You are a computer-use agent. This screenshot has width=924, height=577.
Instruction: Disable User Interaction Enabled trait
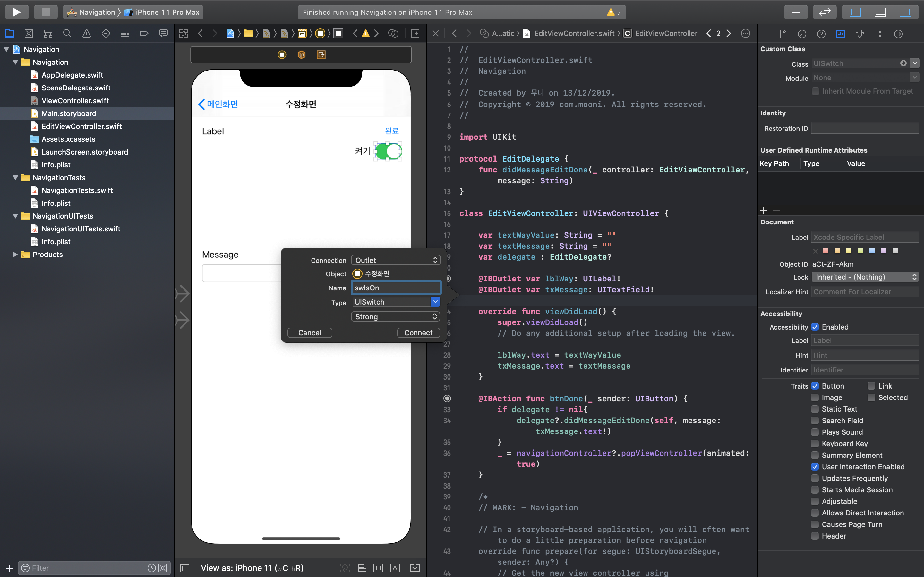[815, 467]
